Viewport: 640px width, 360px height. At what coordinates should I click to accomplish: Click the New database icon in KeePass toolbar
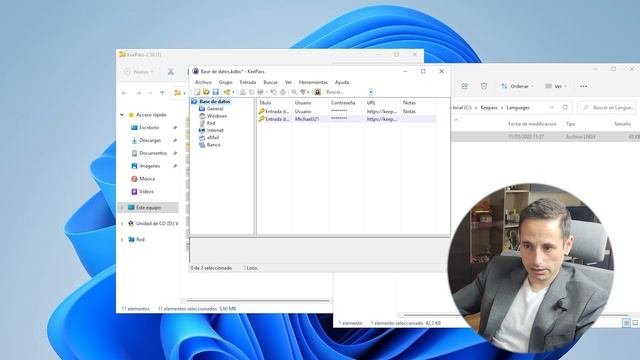(x=197, y=92)
